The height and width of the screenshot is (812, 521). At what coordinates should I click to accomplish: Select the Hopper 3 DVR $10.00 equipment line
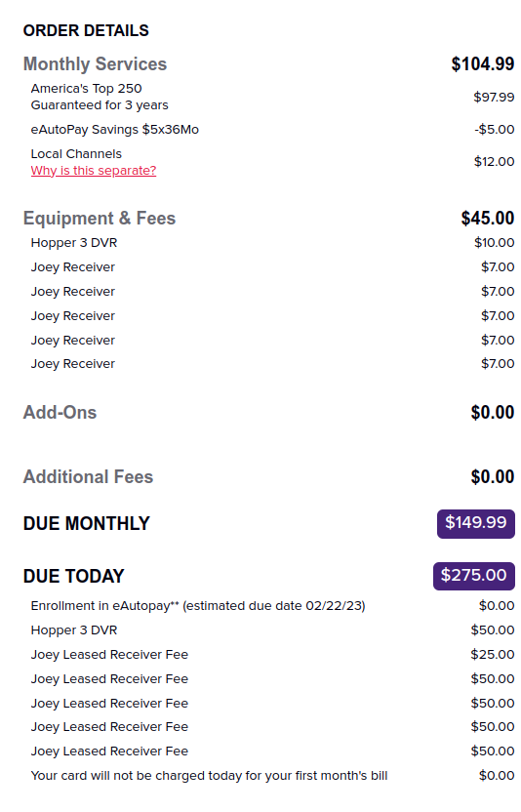click(272, 243)
